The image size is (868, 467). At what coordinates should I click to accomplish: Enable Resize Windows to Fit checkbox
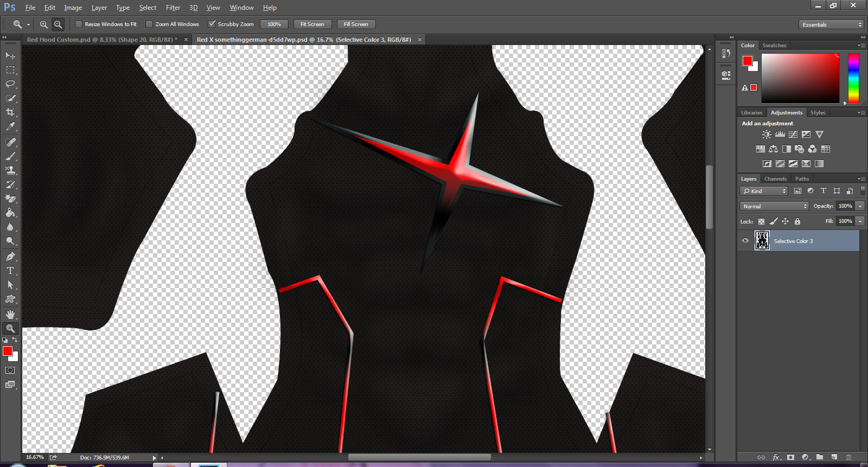tap(79, 24)
